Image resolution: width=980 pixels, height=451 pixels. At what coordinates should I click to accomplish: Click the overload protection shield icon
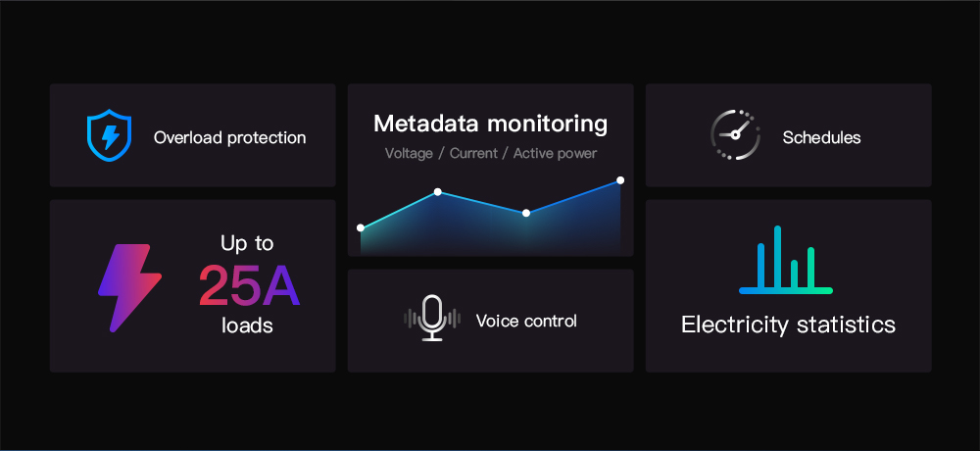tap(108, 135)
